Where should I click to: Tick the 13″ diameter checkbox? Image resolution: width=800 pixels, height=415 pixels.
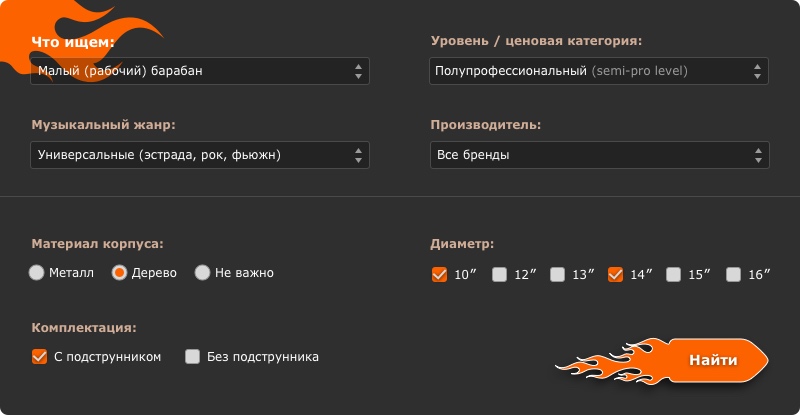click(557, 274)
